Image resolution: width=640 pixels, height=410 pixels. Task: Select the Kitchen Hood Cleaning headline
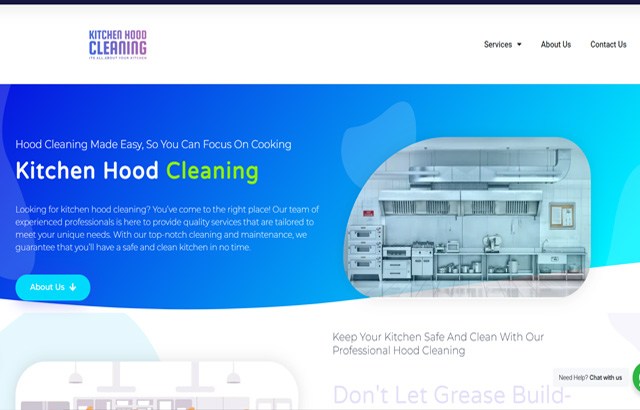[x=137, y=171]
